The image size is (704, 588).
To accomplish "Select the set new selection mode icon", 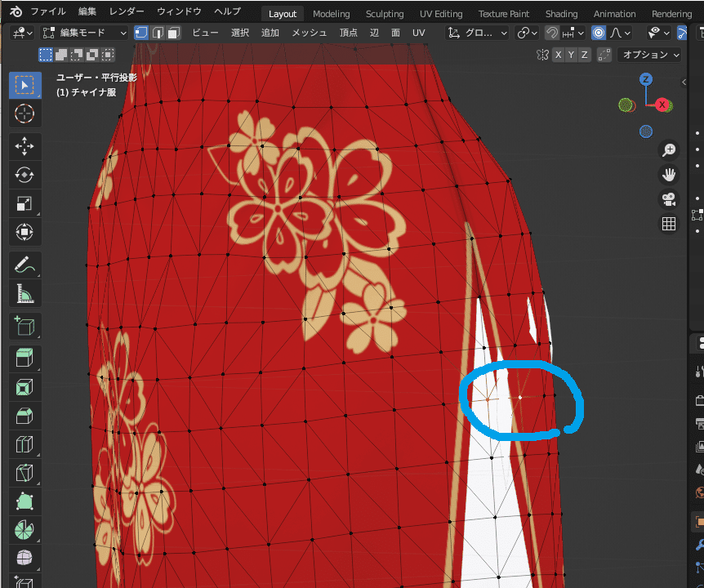I will tap(46, 55).
